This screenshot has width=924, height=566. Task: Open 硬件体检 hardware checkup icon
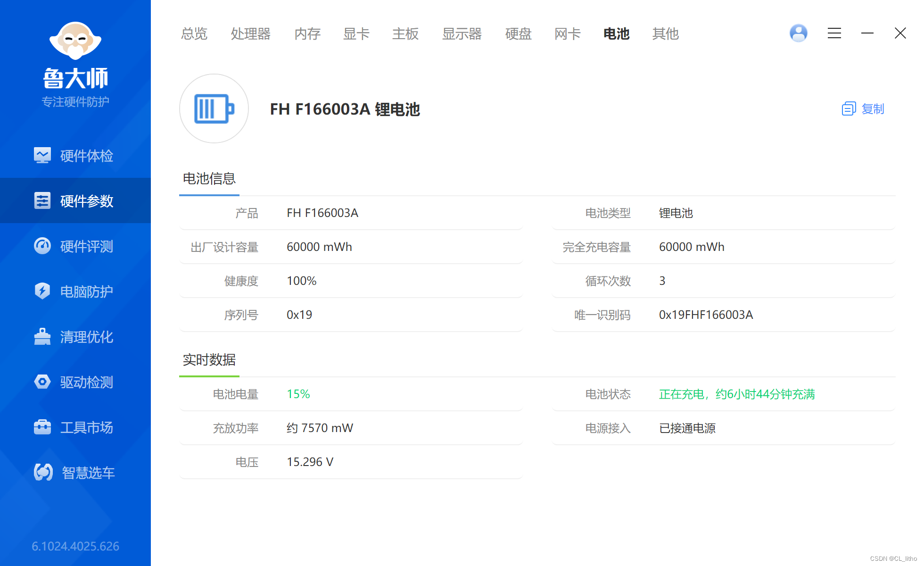[x=42, y=155]
